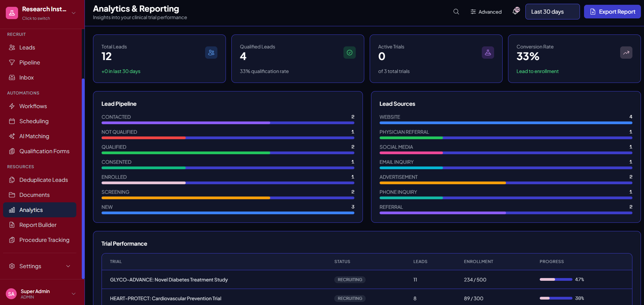Screen dimensions: 644x305
Task: Click the Super Admin profile name
Action: click(x=35, y=291)
